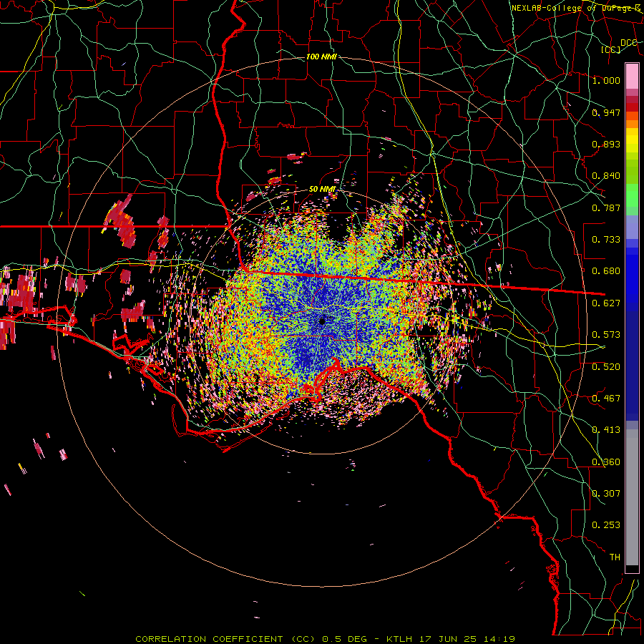Image resolution: width=644 pixels, height=644 pixels.
Task: Click the "DCC" label above the color scale
Action: pos(629,43)
